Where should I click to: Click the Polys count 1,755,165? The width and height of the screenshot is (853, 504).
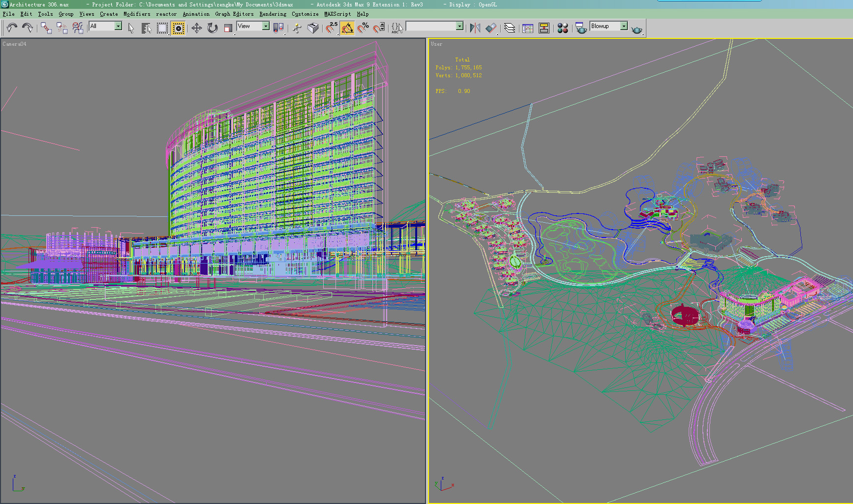pyautogui.click(x=468, y=67)
